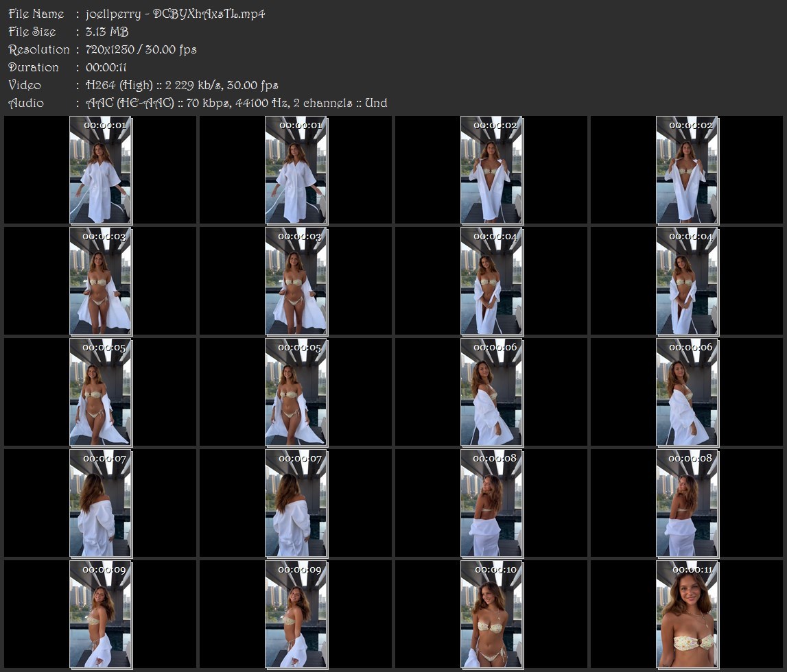
Task: Select the 'Duration' label
Action: pos(34,67)
